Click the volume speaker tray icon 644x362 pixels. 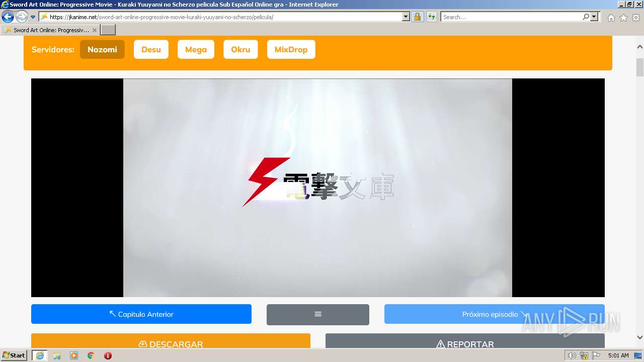tap(572, 355)
